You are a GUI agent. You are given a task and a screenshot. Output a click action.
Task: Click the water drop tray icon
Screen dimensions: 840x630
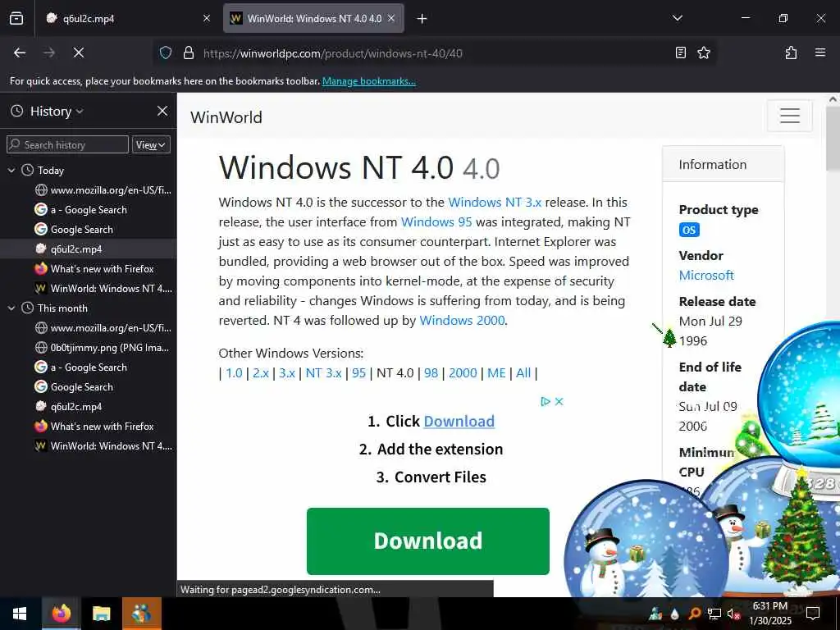click(x=675, y=614)
